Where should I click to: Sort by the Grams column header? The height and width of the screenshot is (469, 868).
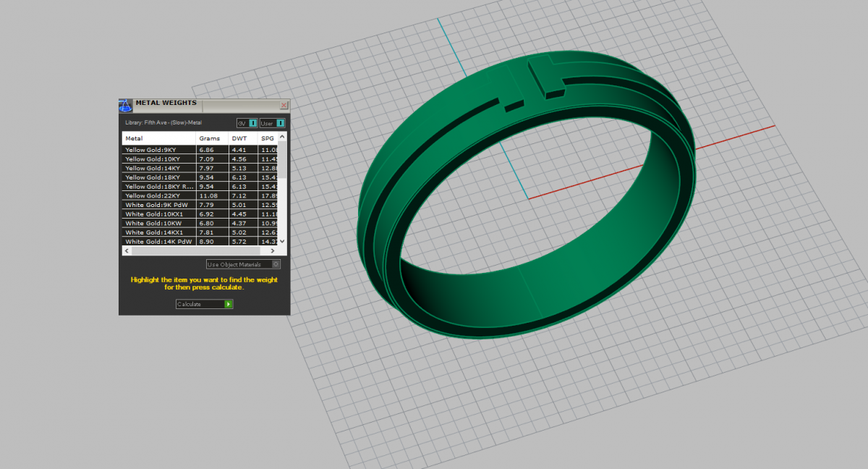211,138
